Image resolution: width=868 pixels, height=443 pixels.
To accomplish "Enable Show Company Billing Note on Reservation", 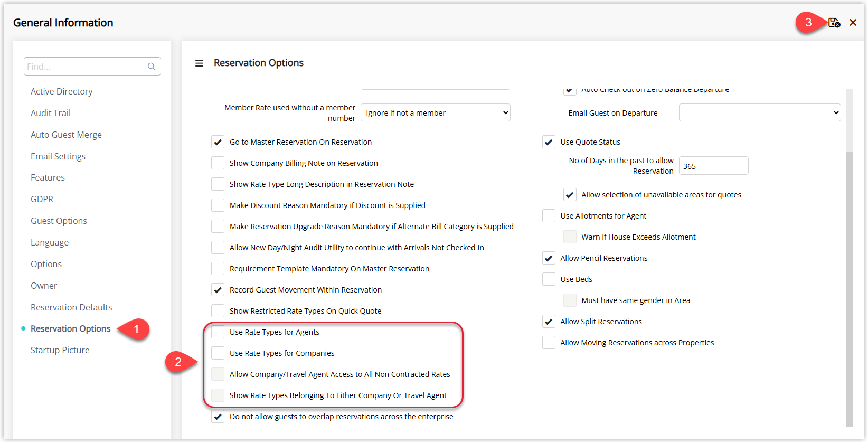I will (x=218, y=163).
